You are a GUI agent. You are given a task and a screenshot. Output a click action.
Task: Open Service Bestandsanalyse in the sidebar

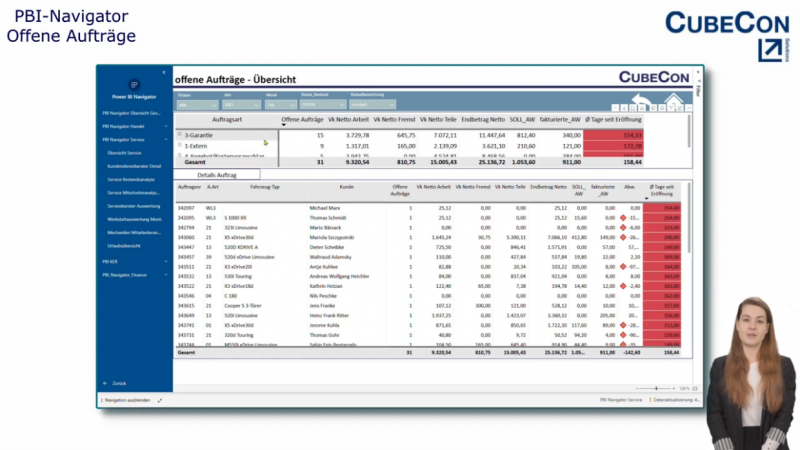128,179
